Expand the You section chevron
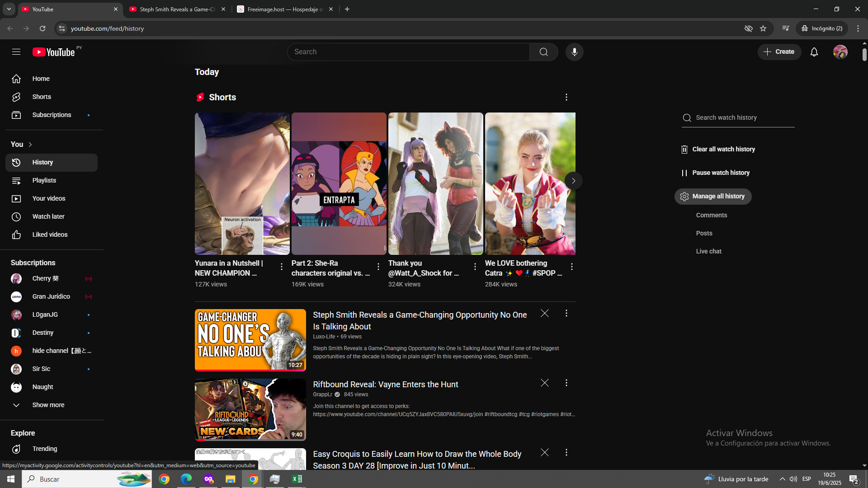Screen dimensions: 868x488 click(x=30, y=145)
